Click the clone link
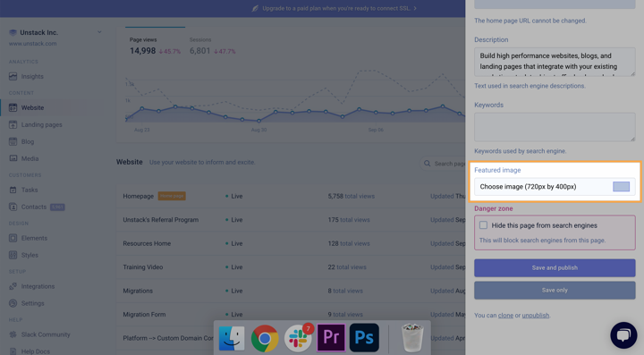The width and height of the screenshot is (644, 355). tap(505, 315)
